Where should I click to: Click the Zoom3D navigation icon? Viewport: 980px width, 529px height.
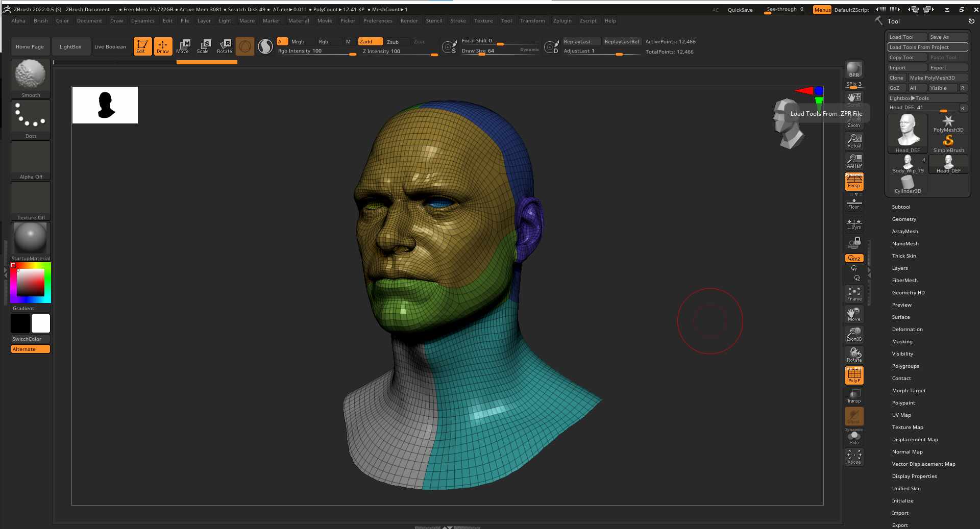pyautogui.click(x=854, y=335)
